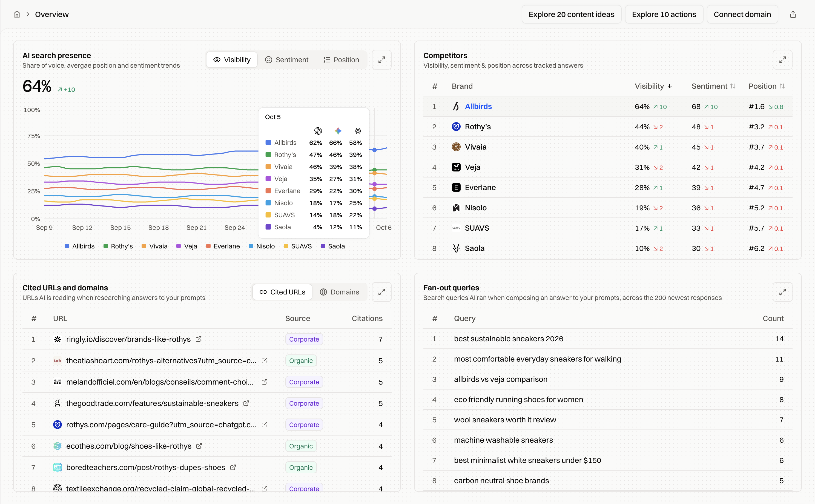Image resolution: width=815 pixels, height=504 pixels.
Task: Click the home icon in breadcrumb
Action: click(x=17, y=14)
